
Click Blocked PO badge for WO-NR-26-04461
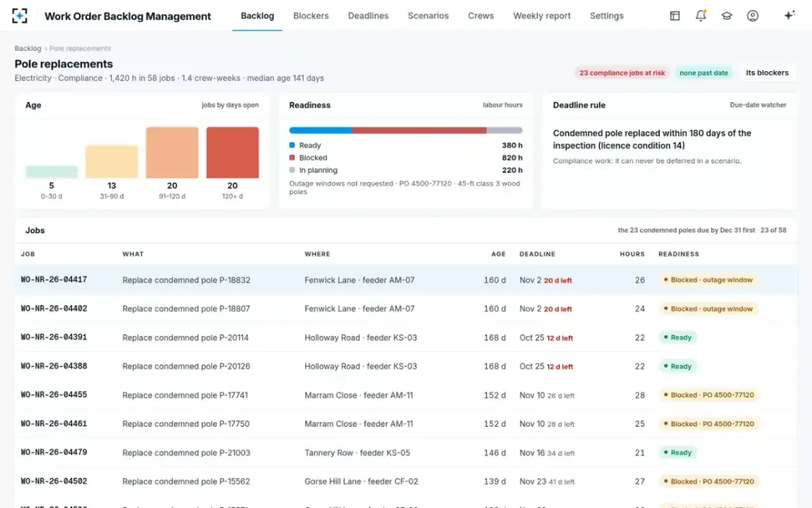(x=709, y=424)
